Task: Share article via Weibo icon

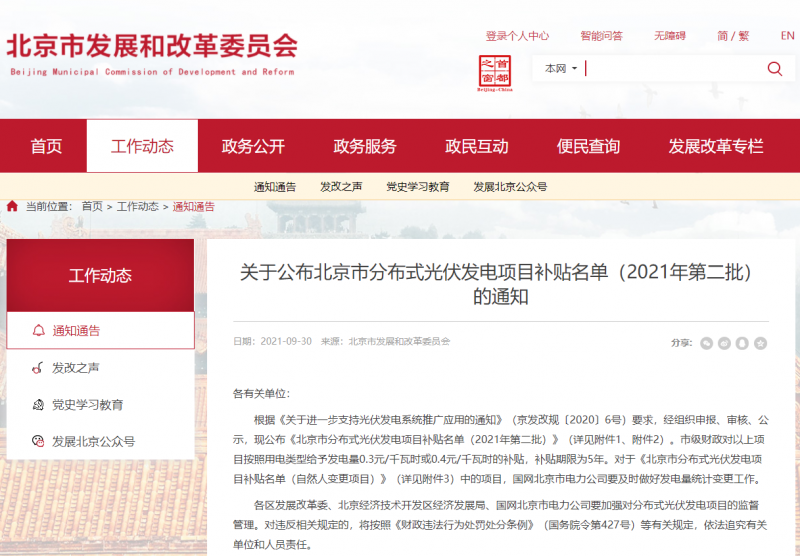Action: (x=725, y=343)
